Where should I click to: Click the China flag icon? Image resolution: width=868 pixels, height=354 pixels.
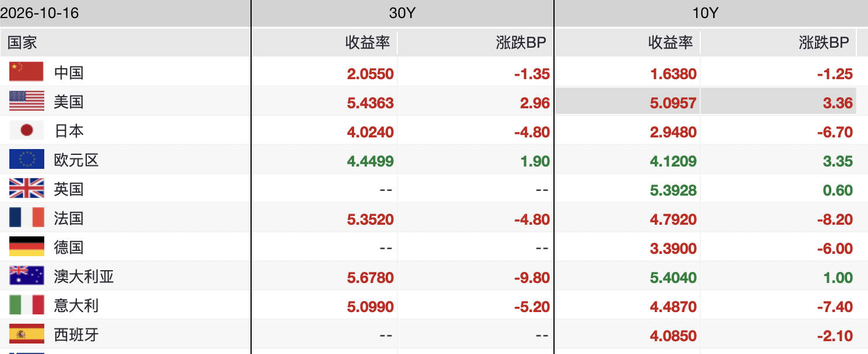[x=27, y=72]
